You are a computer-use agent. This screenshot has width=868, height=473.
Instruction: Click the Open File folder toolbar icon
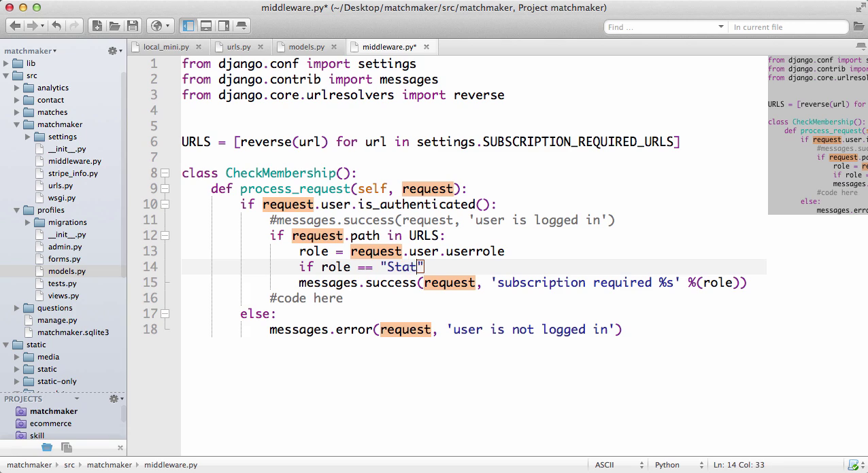[x=115, y=26]
